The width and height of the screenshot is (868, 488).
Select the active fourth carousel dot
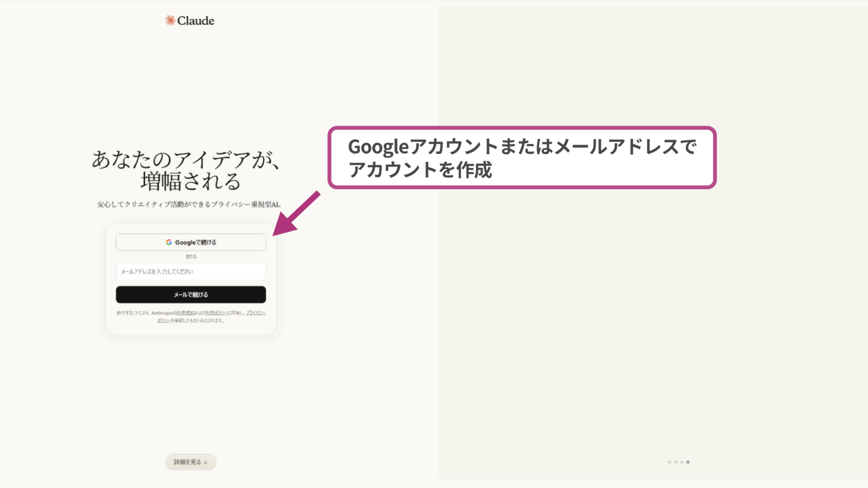tap(688, 462)
